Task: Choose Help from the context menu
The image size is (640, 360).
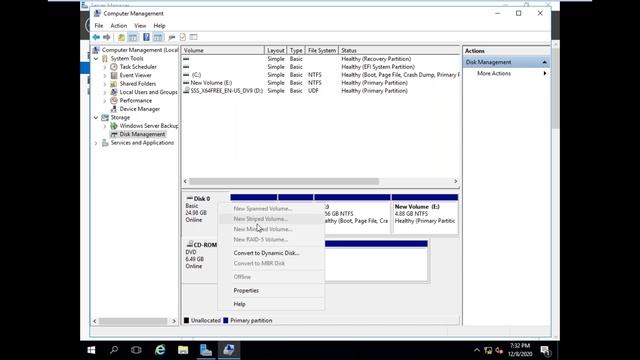Action: [271, 304]
